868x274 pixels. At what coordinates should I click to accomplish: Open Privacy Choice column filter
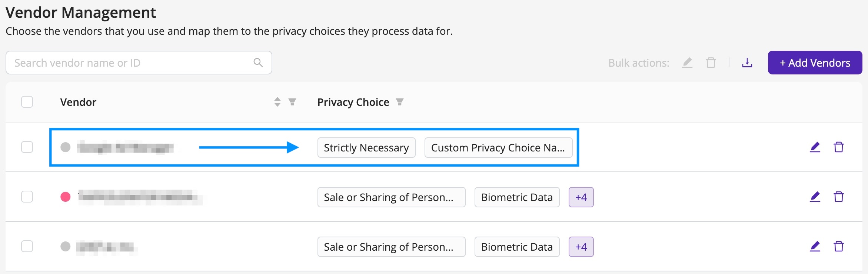399,102
